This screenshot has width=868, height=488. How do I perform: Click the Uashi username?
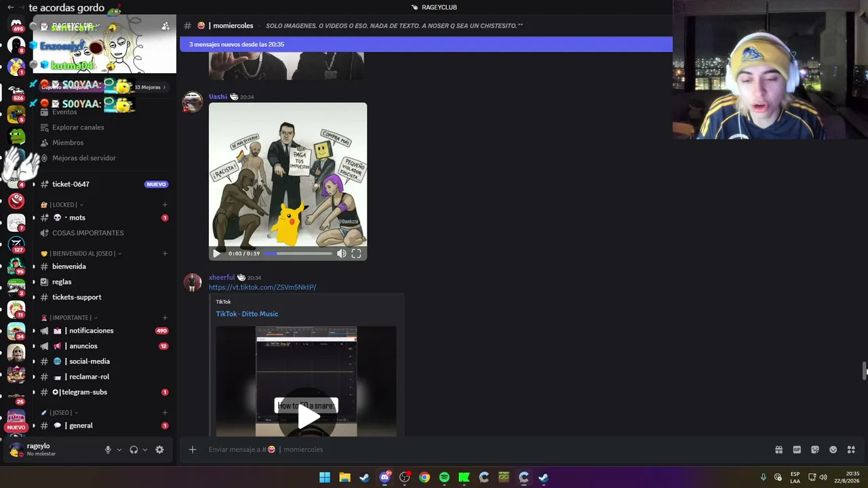pos(218,97)
